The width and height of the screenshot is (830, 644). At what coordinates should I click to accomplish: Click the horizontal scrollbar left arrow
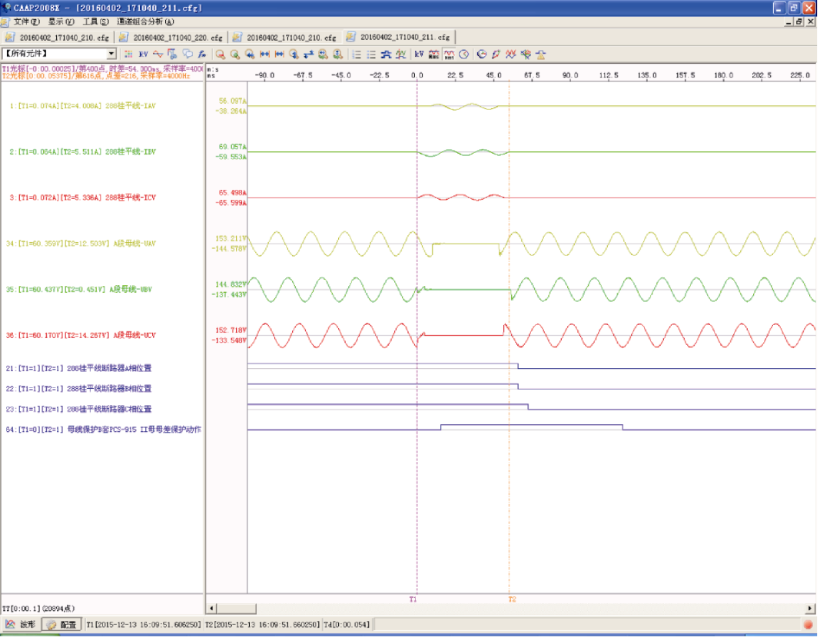pos(212,609)
